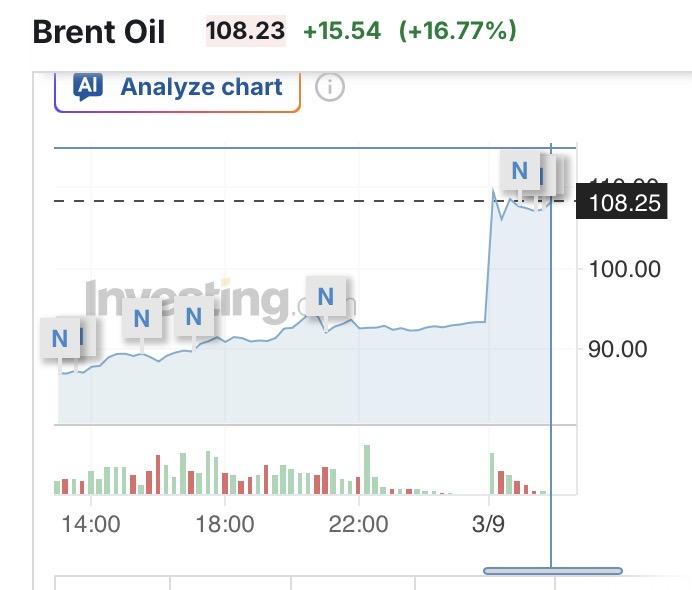
Task: Click the tallest green volume bar
Action: pyautogui.click(x=367, y=469)
